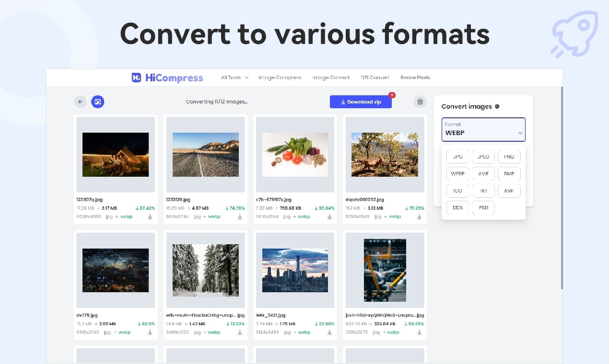Download the converted 1233f20.jpg file

[x=240, y=216]
